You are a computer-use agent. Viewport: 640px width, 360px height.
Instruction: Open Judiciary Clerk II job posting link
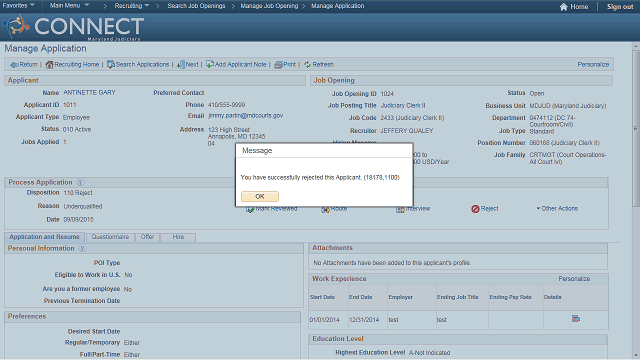pyautogui.click(x=403, y=105)
